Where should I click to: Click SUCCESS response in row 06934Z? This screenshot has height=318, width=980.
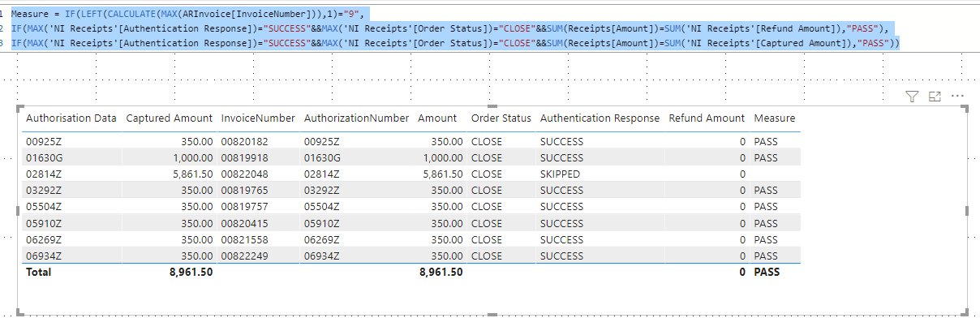(x=561, y=256)
